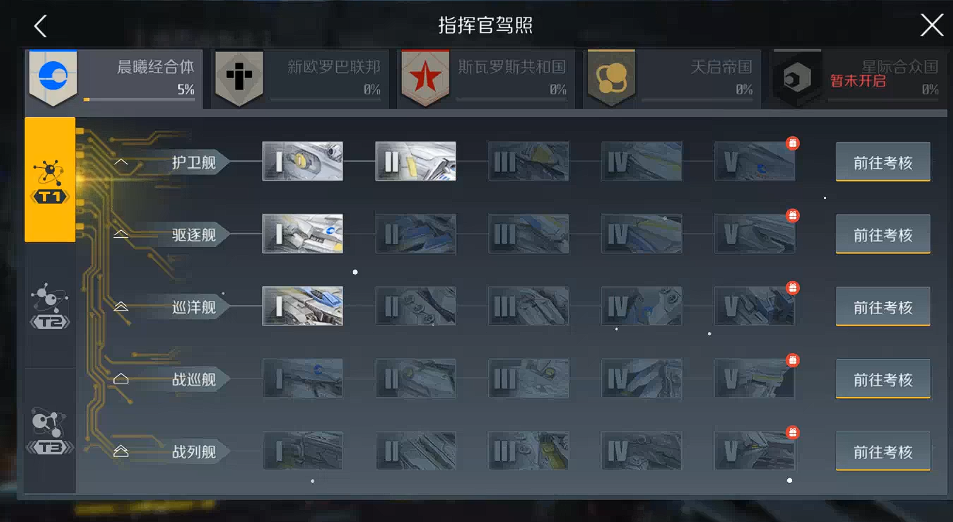Select the T2 tier icon
The image size is (953, 522).
click(x=50, y=306)
